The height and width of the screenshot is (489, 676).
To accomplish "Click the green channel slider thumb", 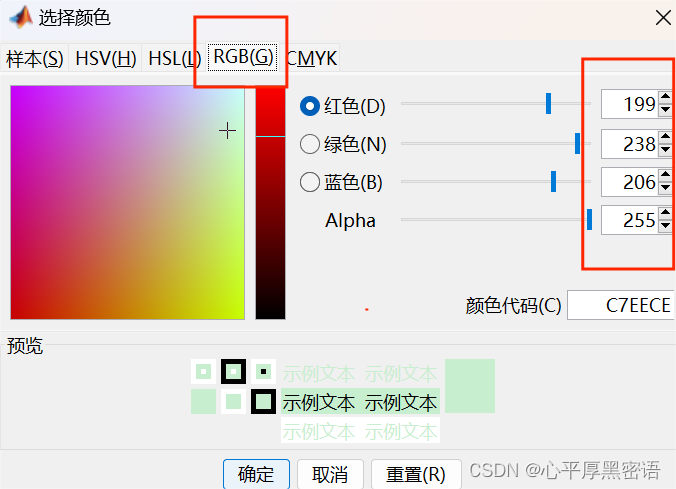I will [x=577, y=144].
